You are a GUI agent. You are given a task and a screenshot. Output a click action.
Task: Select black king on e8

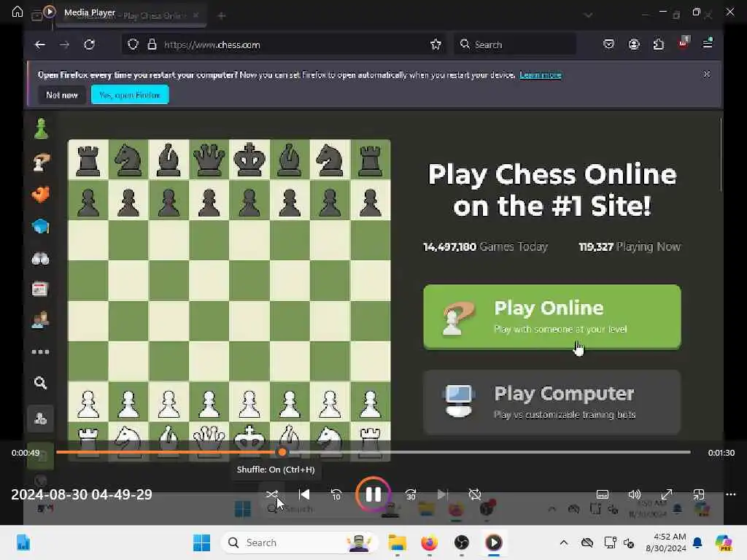pyautogui.click(x=249, y=160)
